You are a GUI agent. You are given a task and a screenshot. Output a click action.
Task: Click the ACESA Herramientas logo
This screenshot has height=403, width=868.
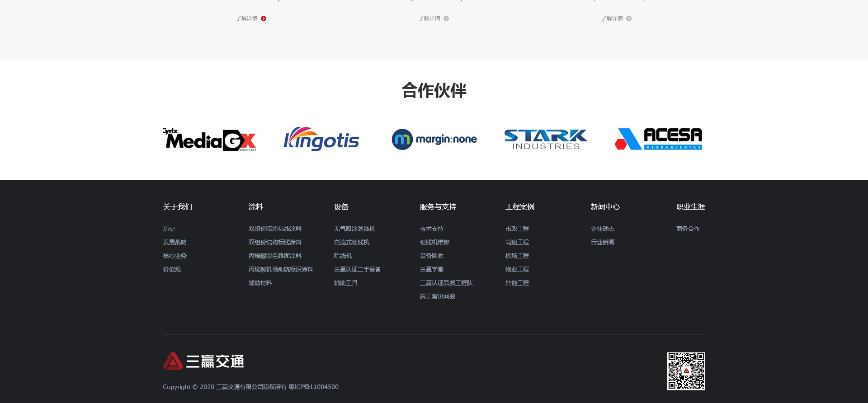658,139
